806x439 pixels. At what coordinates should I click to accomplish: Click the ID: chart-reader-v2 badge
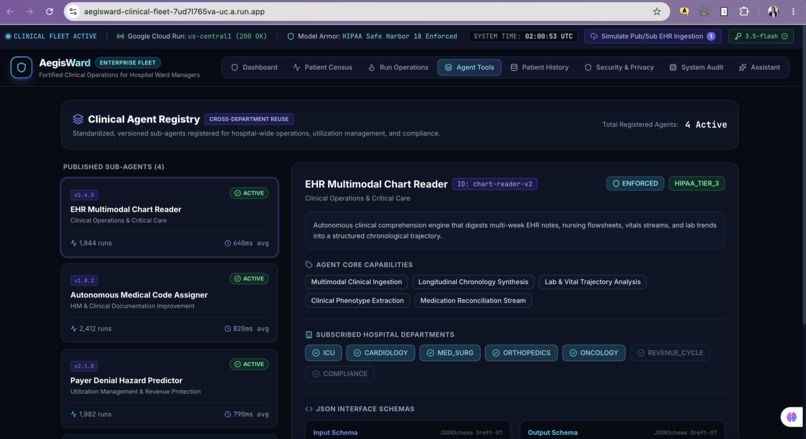pos(494,184)
